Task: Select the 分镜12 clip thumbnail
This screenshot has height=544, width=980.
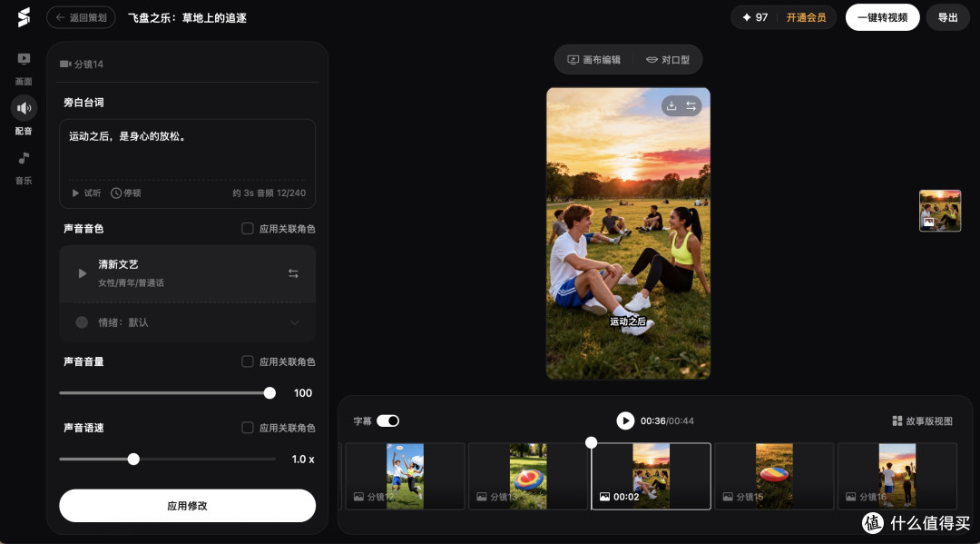Action: click(405, 476)
